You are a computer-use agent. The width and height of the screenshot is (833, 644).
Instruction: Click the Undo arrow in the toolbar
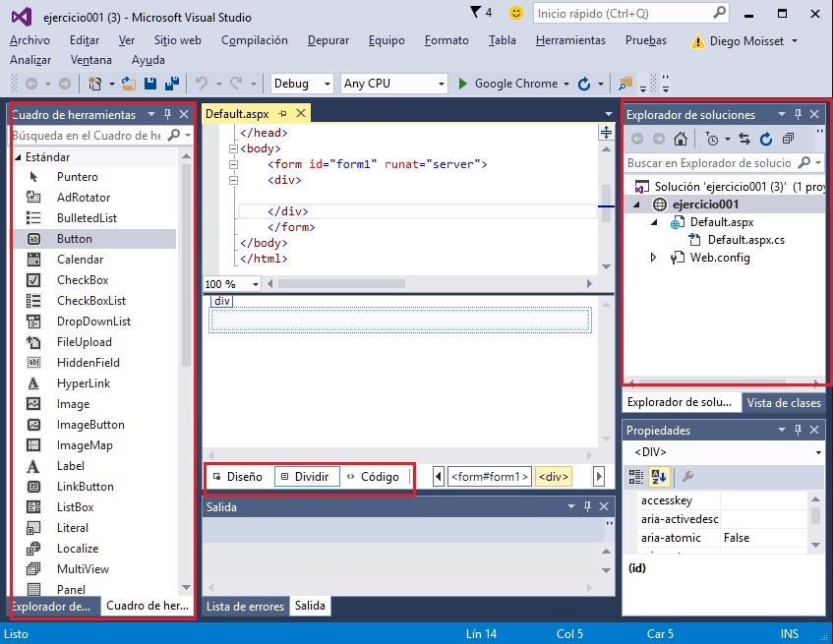pos(202,84)
